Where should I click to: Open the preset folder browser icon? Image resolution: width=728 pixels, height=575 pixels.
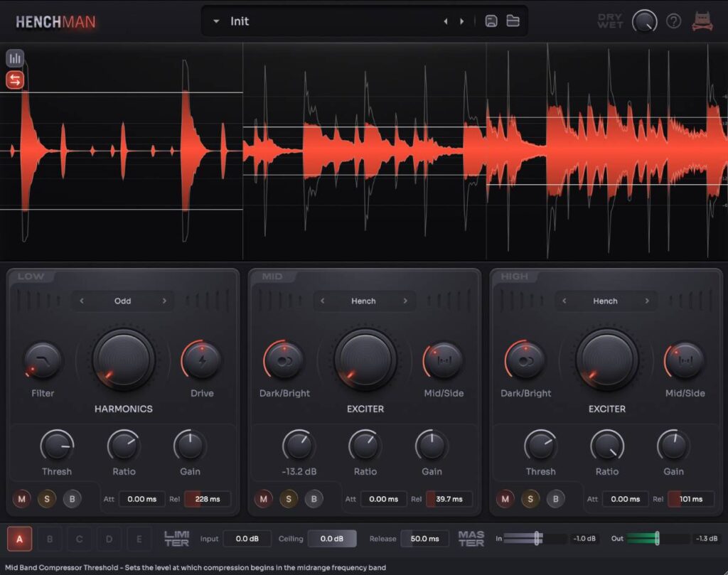[x=513, y=21]
